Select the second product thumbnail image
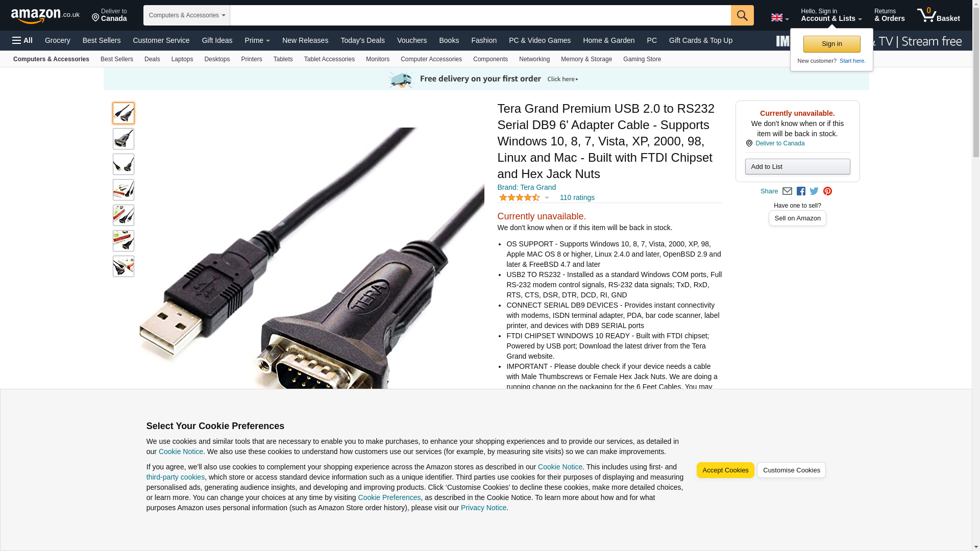The width and height of the screenshot is (980, 551). click(x=124, y=139)
